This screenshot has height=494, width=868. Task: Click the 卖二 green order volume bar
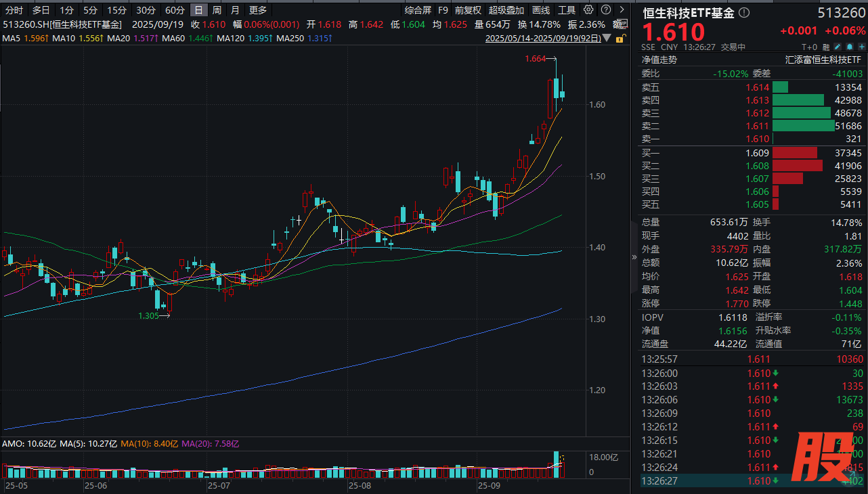pos(804,126)
